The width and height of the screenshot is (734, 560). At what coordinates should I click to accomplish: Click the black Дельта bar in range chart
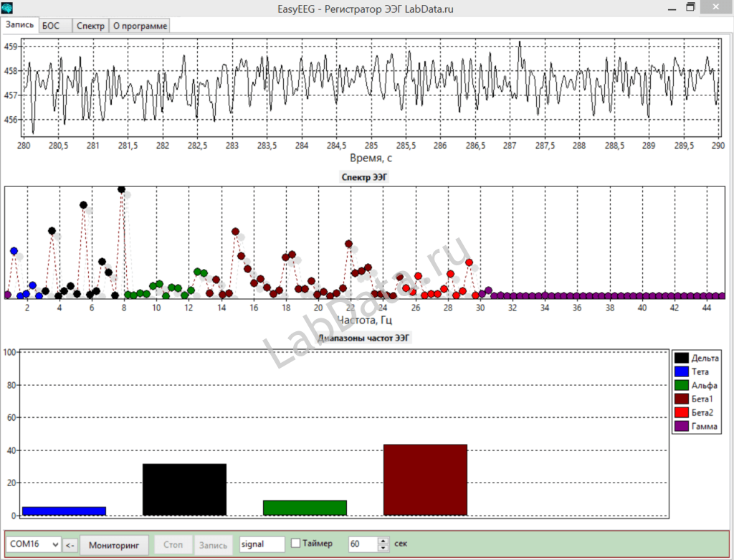point(184,490)
